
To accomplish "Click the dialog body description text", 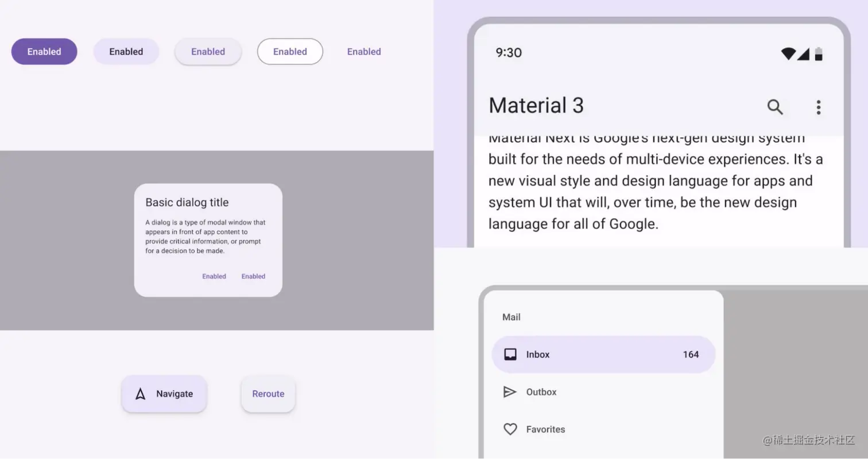I will 206,237.
